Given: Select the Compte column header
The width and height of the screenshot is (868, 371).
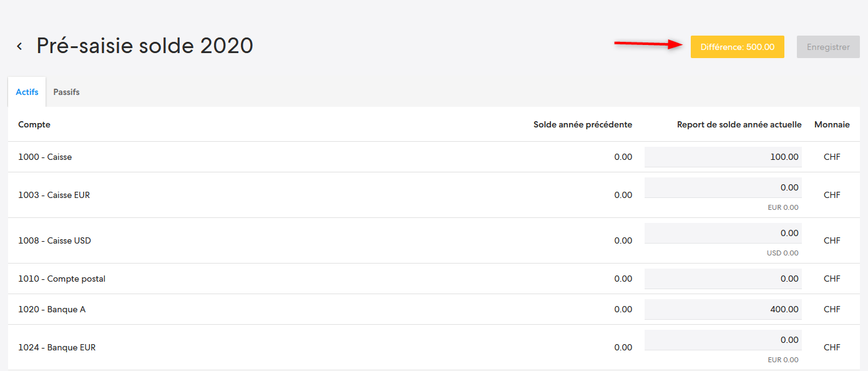Looking at the screenshot, I should [x=34, y=124].
